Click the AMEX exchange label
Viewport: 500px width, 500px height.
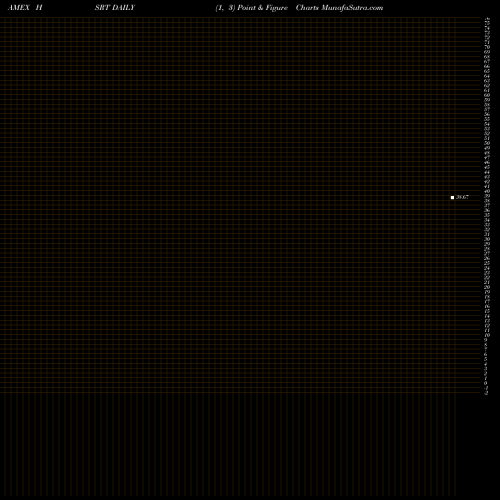pyautogui.click(x=19, y=8)
